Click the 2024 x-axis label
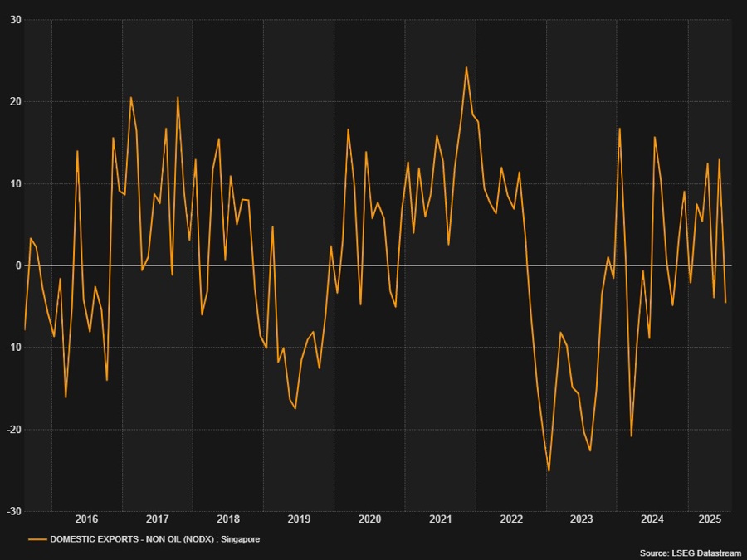 652,519
